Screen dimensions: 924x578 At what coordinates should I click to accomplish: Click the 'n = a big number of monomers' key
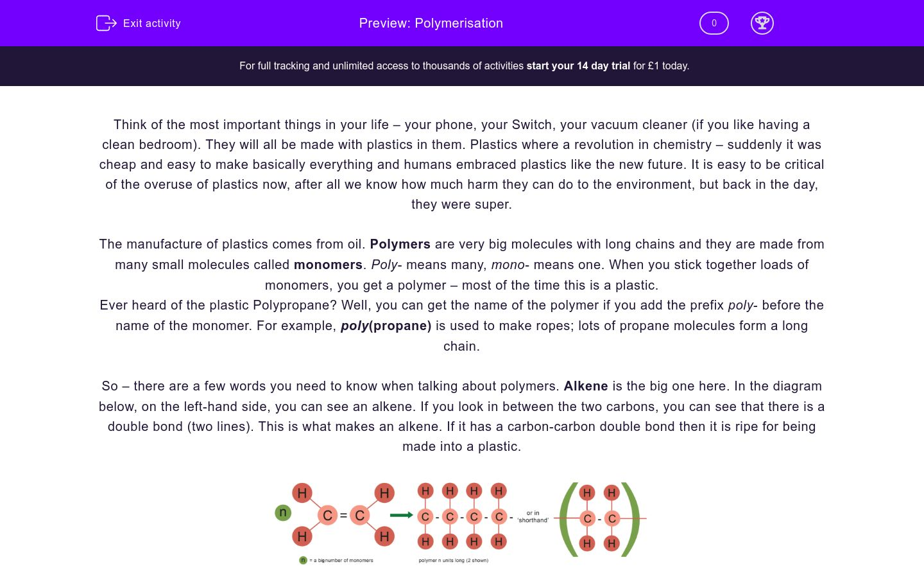tap(337, 560)
